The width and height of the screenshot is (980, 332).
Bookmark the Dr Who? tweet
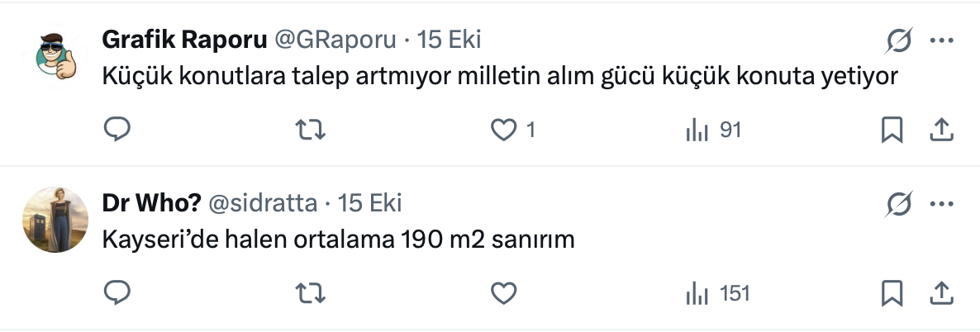[x=892, y=293]
